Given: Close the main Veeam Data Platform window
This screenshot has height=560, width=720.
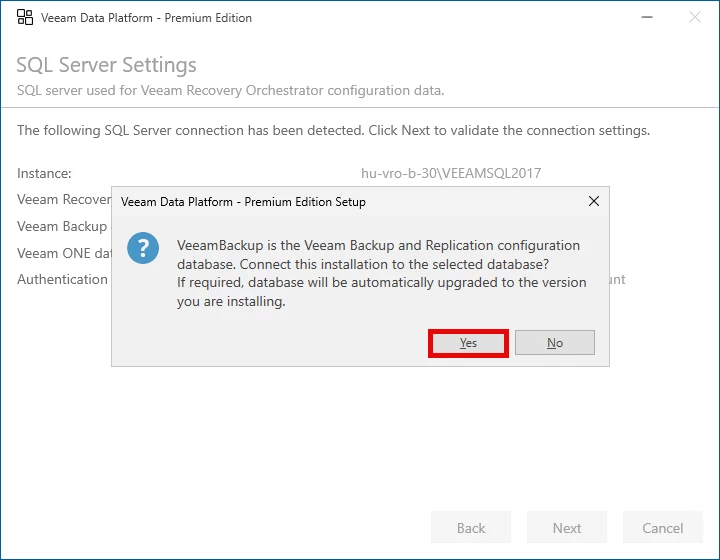Looking at the screenshot, I should [x=695, y=17].
